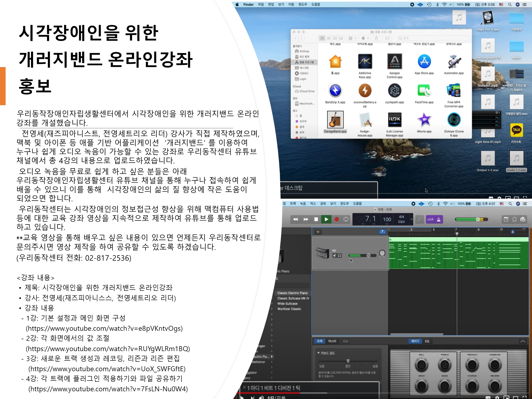Open App Store.app icon in Finder
The image size is (532, 399).
[424, 61]
